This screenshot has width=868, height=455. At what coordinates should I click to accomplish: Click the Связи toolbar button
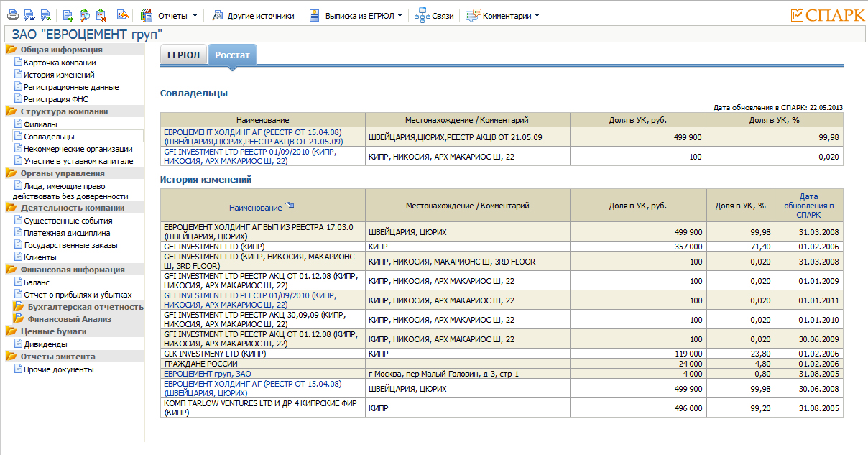pos(435,16)
